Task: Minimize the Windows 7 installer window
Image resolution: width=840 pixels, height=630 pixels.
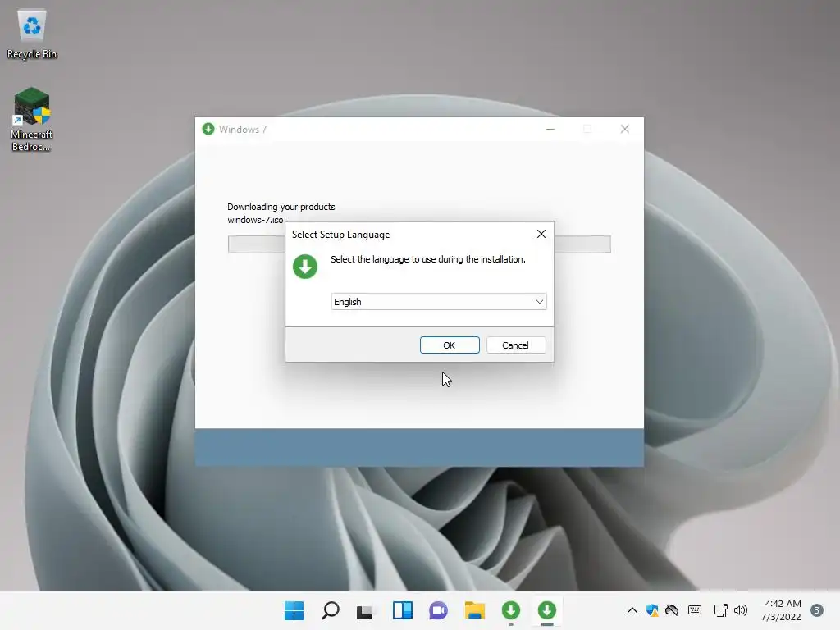Action: pyautogui.click(x=550, y=129)
